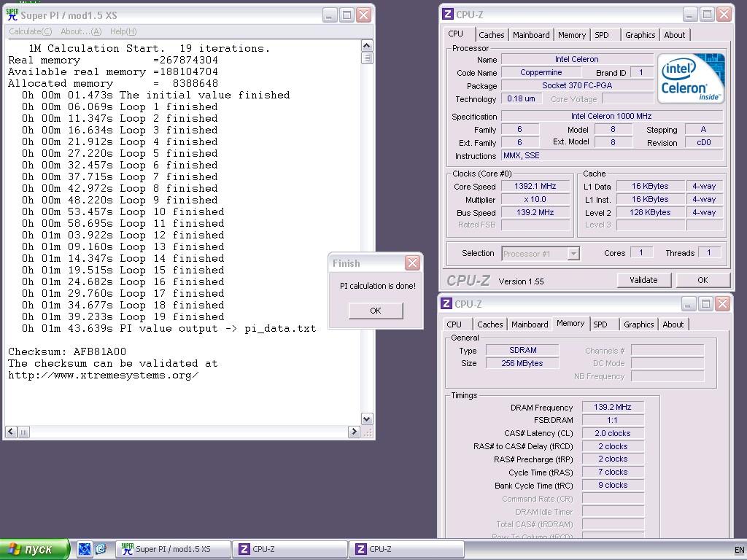
Task: Select the SPD tab in the lower CPU-Z window
Action: click(600, 324)
